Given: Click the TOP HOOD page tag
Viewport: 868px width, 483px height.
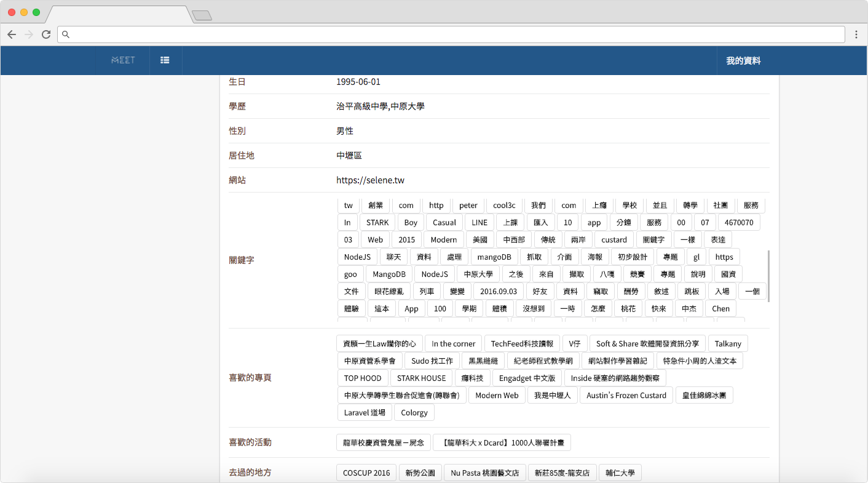Looking at the screenshot, I should (x=363, y=378).
